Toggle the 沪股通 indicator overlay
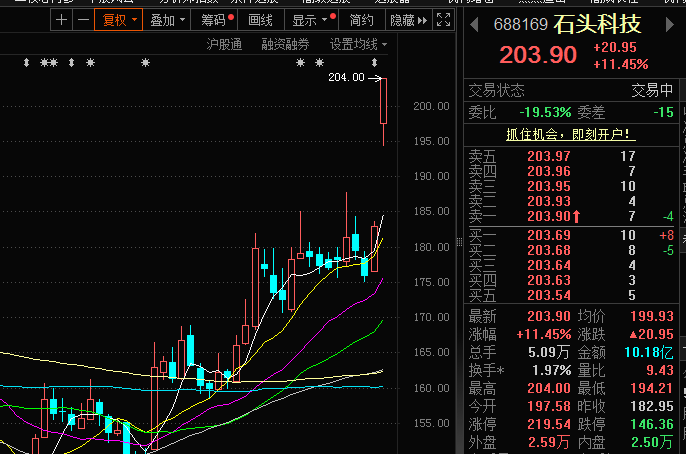 point(224,44)
